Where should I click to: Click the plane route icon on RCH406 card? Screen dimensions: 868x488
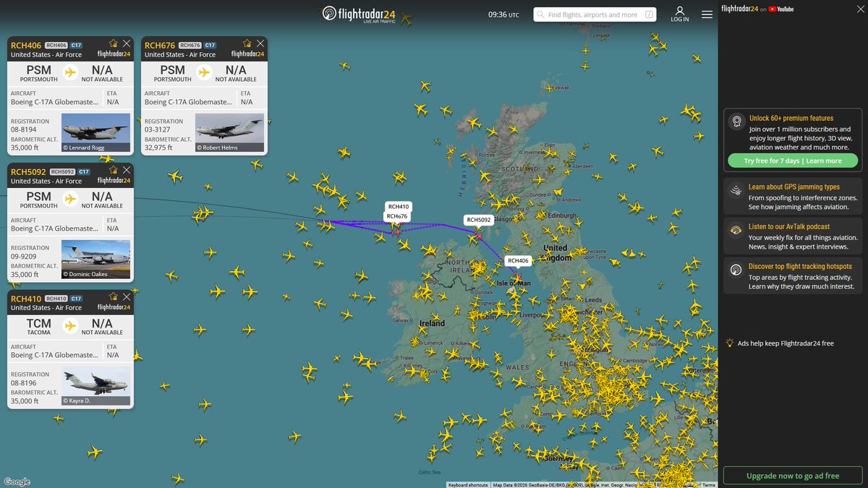coord(70,72)
